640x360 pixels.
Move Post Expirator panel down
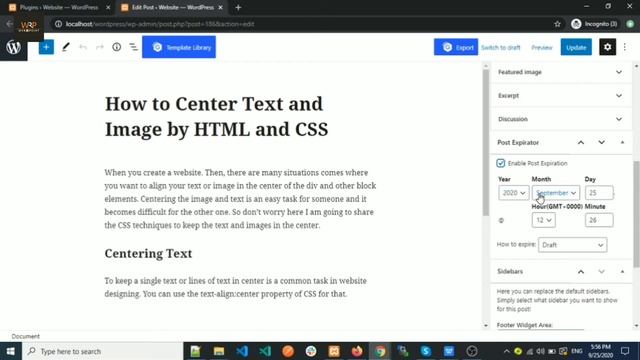[x=602, y=142]
